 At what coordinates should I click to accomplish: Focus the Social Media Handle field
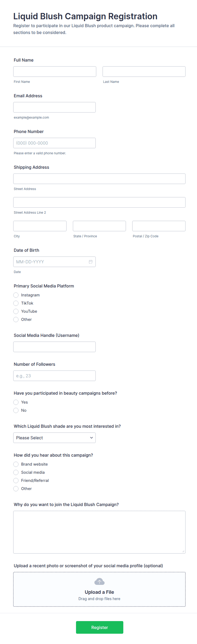(x=54, y=347)
